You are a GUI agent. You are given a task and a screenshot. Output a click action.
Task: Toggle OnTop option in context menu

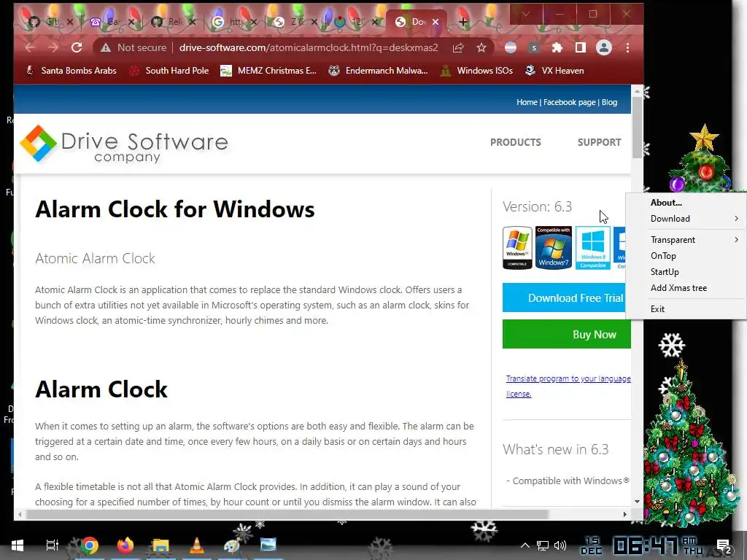coord(686,256)
